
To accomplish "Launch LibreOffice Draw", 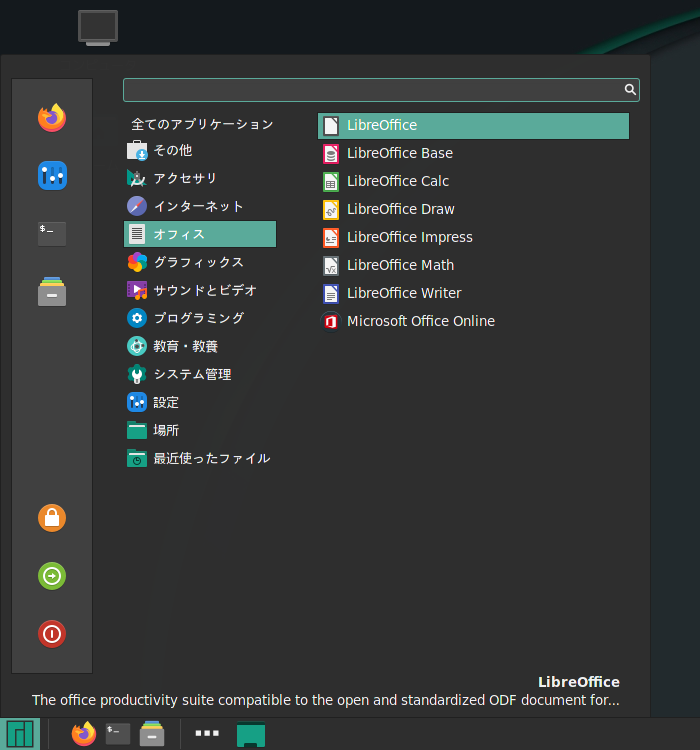I will [473, 210].
